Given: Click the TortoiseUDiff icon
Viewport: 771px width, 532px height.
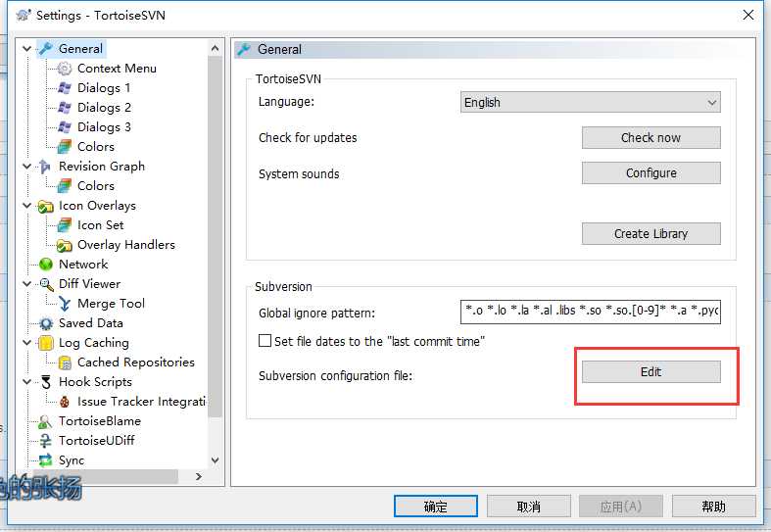Looking at the screenshot, I should click(x=46, y=441).
